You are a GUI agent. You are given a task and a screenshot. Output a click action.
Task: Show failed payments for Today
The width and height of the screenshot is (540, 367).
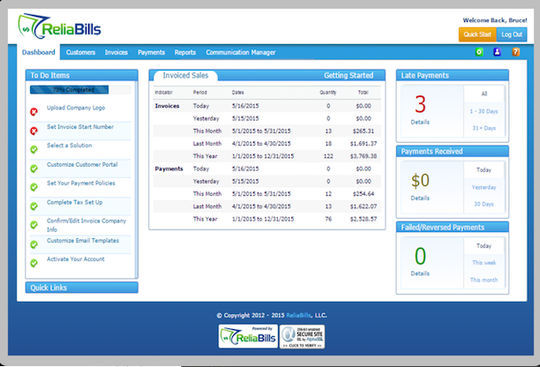coord(484,245)
